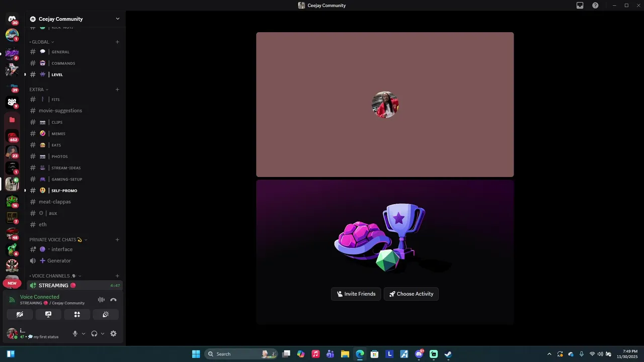Mute the microphone
Screen dimensions: 644x362
click(x=75, y=333)
